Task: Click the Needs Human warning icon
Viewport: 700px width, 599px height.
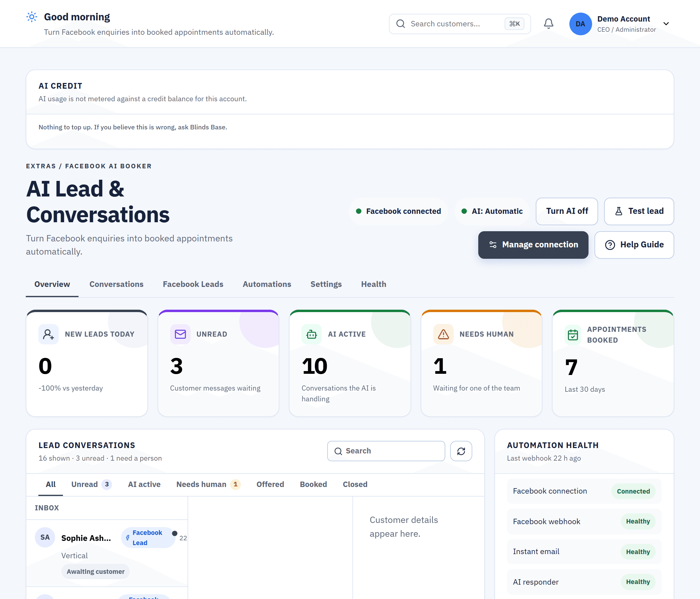Action: [443, 334]
